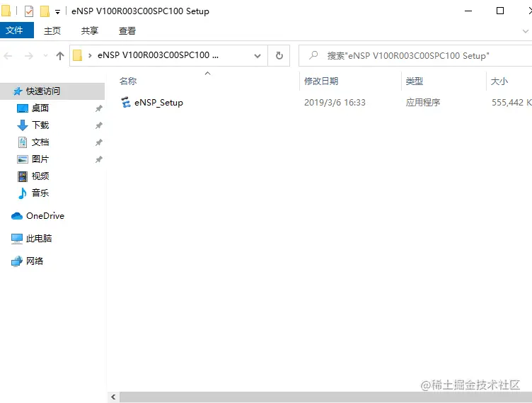Viewport: 532px width, 403px height.
Task: Click the 音乐 music note icon
Action: [x=23, y=193]
